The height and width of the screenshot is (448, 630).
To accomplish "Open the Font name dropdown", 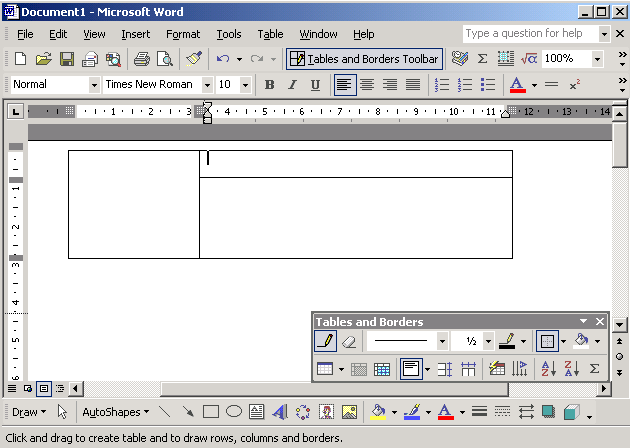I will click(x=207, y=85).
